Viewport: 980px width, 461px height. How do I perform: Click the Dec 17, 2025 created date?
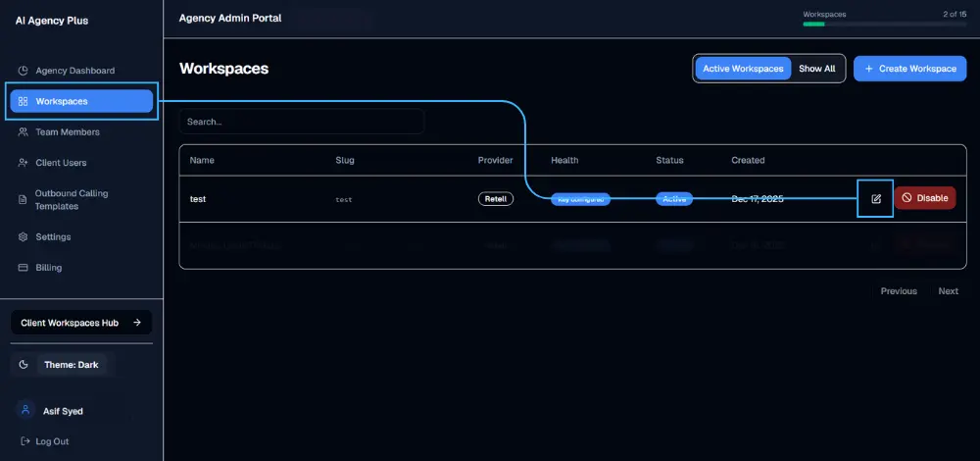coord(758,199)
